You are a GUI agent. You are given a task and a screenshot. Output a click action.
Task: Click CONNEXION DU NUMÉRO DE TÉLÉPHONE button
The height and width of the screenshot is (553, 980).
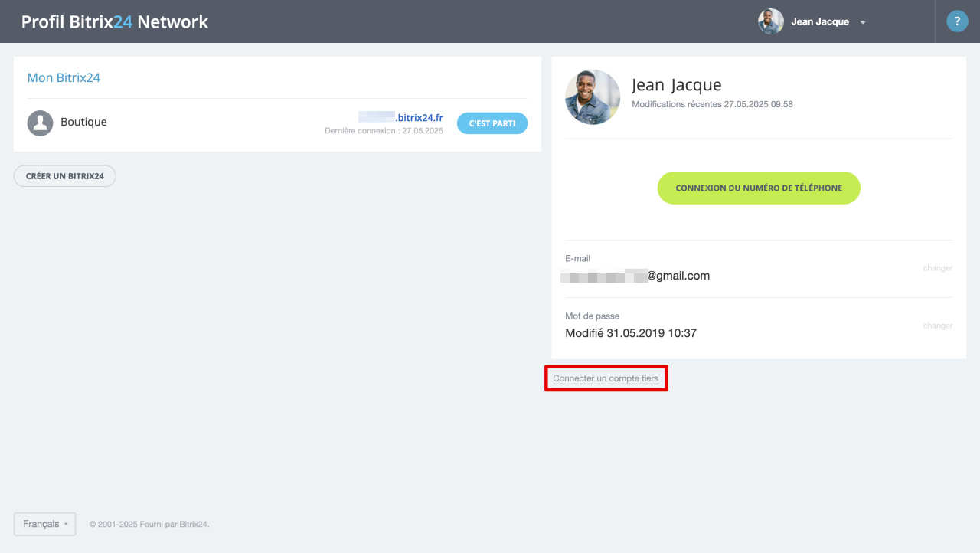[x=759, y=188]
